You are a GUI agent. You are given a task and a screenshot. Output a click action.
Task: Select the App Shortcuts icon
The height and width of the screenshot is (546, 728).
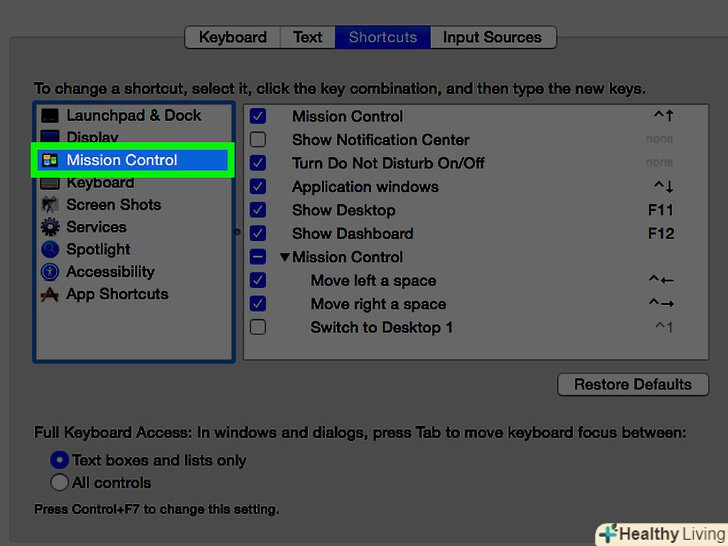point(50,295)
